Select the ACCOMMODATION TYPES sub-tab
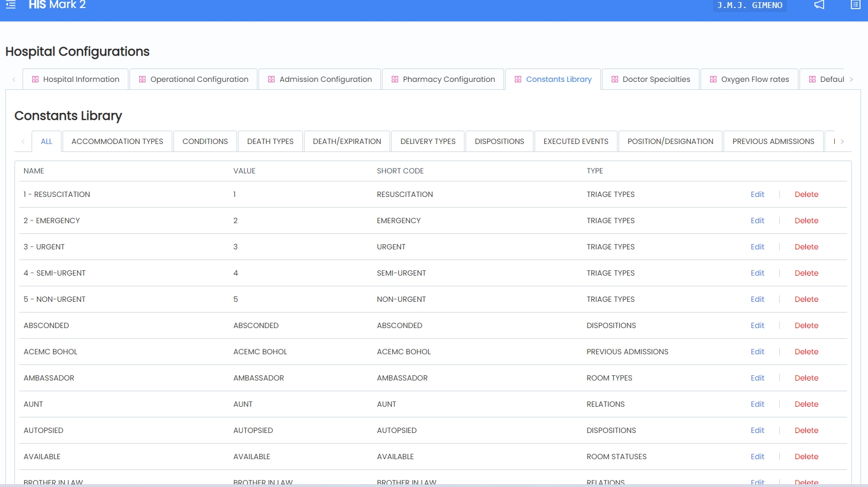Screen dimensions: 868x487 117,141
